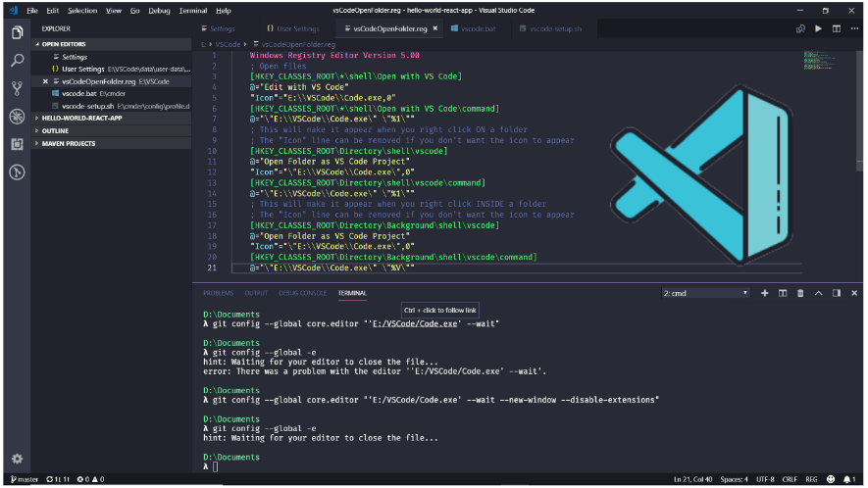Open errors and warnings count in status bar
Screen dimensions: 868x488
pyautogui.click(x=91, y=479)
